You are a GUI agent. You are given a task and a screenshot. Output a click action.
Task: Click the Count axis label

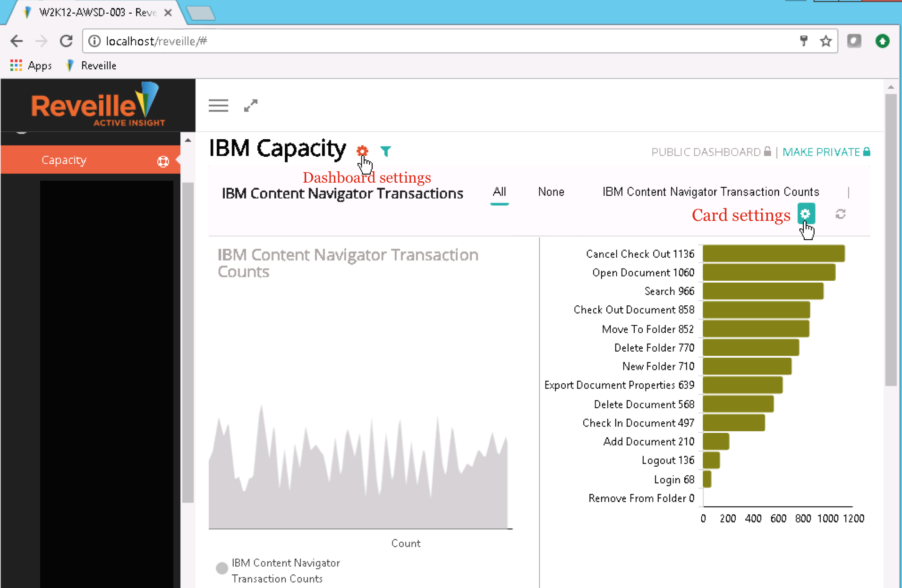(x=406, y=543)
